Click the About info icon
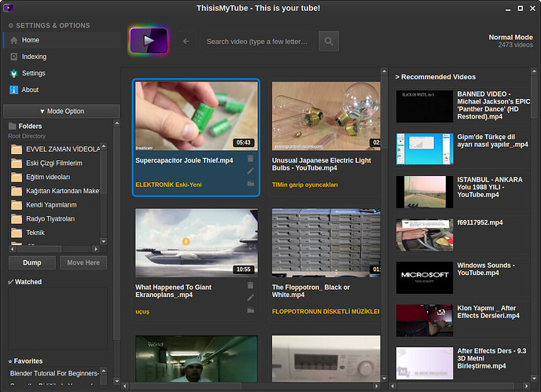541x392 pixels. (14, 90)
